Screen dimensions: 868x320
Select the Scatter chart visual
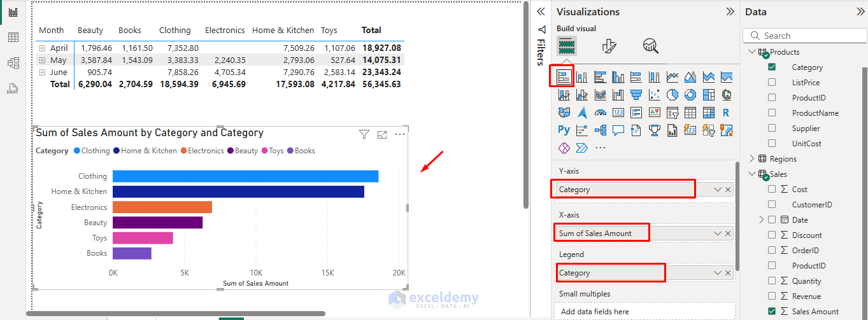coord(654,95)
